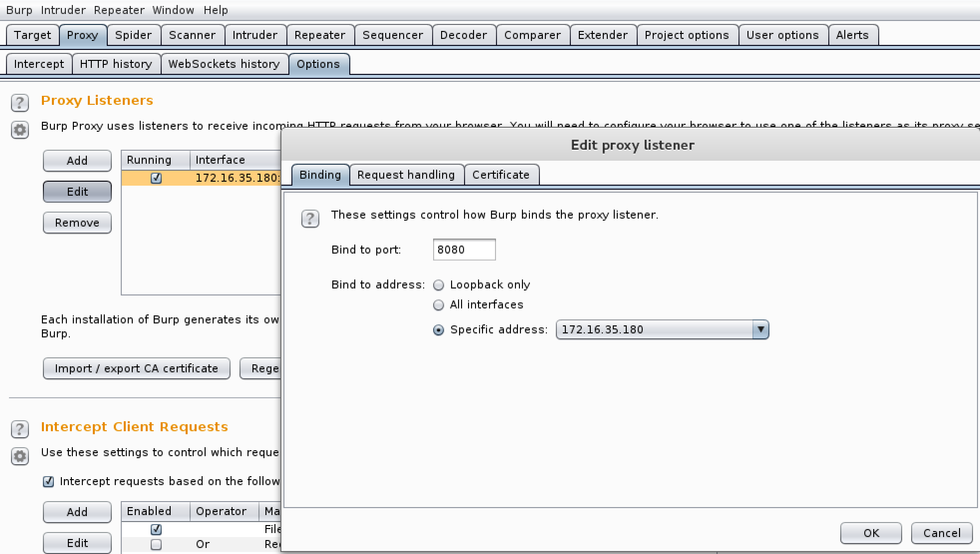Click the Bind to port field 8080
980x554 pixels.
[x=465, y=250]
